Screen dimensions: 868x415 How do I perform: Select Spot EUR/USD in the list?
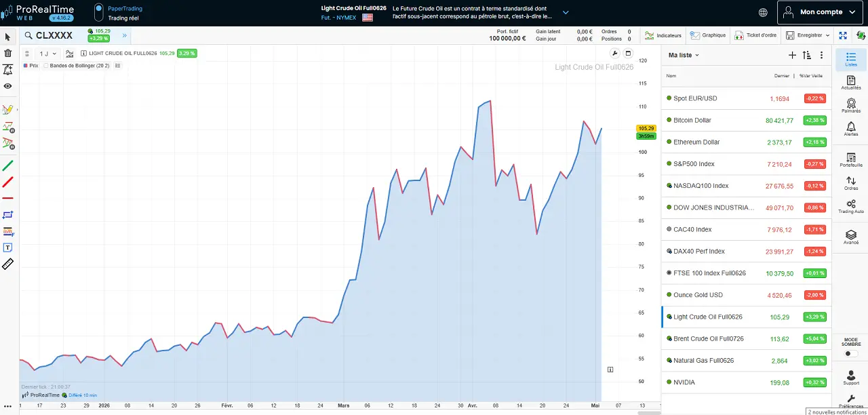pyautogui.click(x=746, y=98)
